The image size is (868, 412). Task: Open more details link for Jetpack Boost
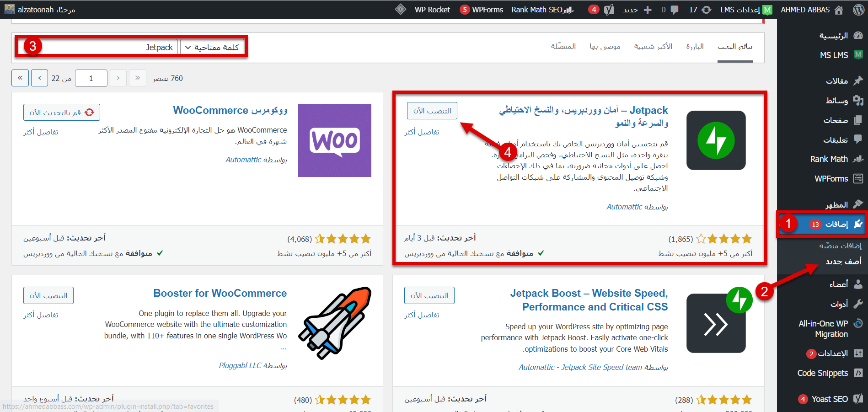tap(422, 315)
